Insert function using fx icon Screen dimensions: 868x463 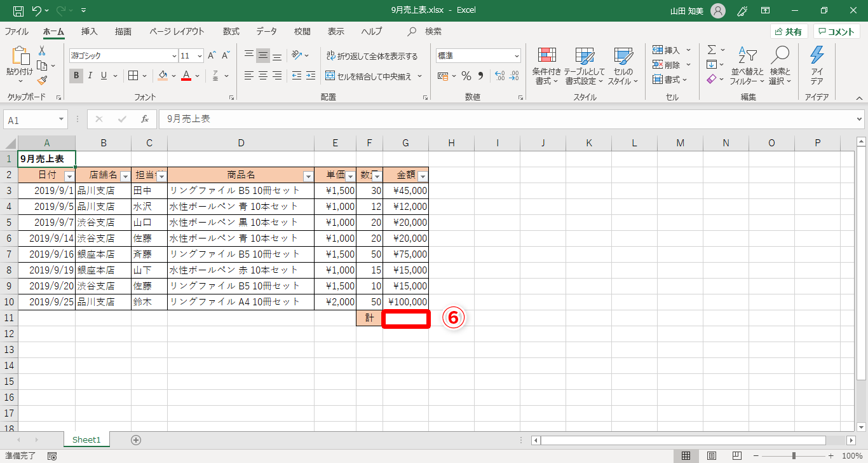[145, 119]
